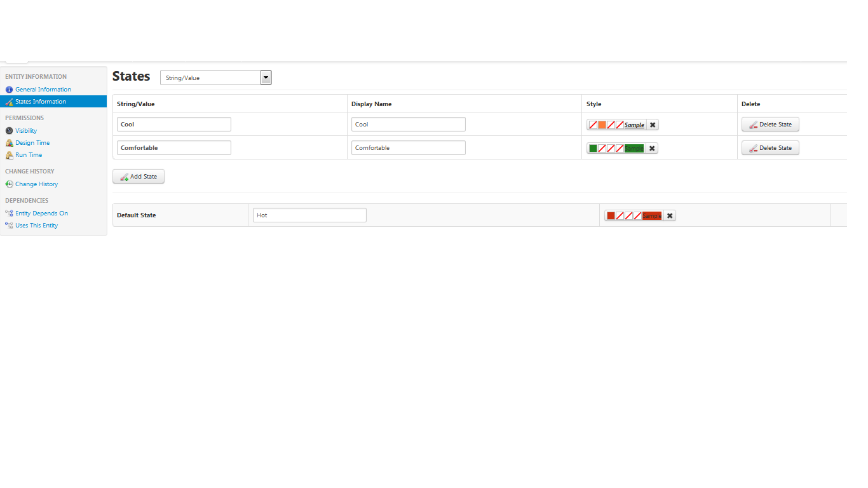
Task: Select States Information in the sidebar
Action: coord(53,102)
